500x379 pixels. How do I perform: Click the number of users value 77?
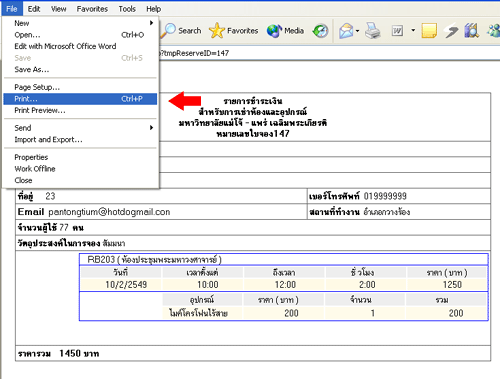coord(64,228)
